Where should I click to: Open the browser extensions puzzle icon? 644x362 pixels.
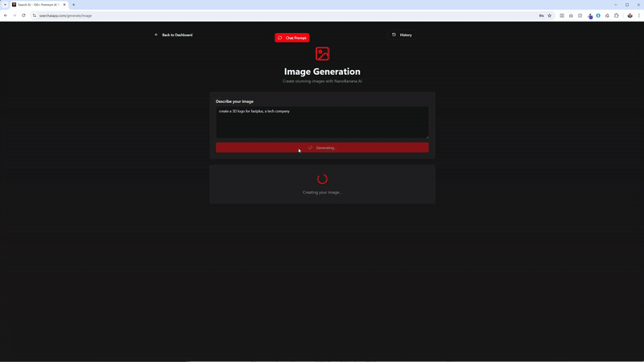tap(617, 15)
